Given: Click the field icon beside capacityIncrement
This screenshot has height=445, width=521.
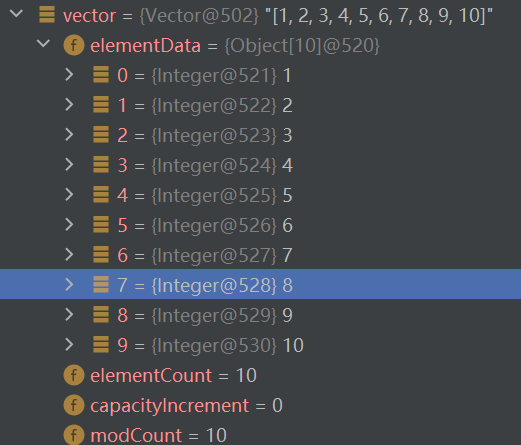Looking at the screenshot, I should (74, 405).
